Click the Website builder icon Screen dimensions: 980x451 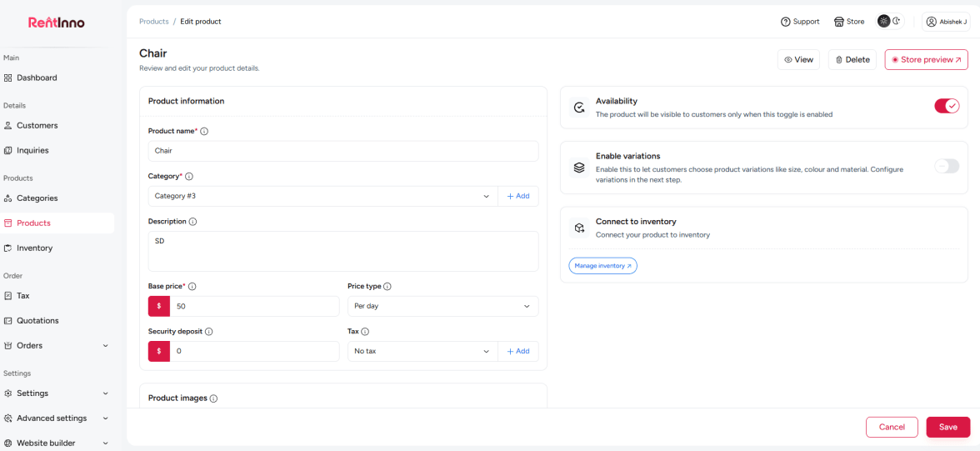(8, 443)
